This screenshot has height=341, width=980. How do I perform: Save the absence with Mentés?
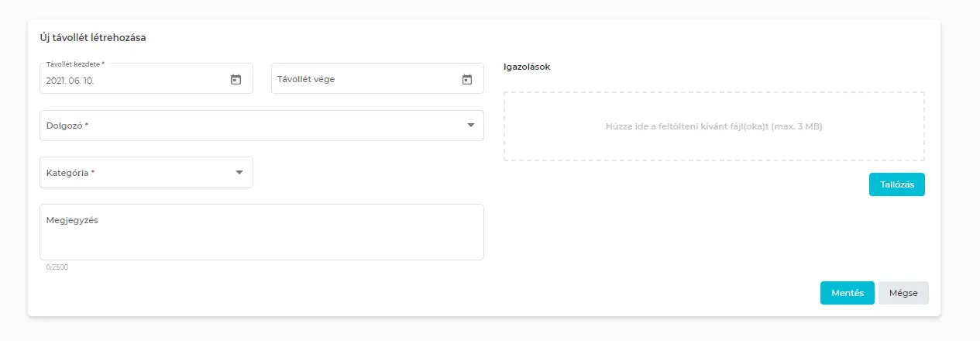(847, 293)
